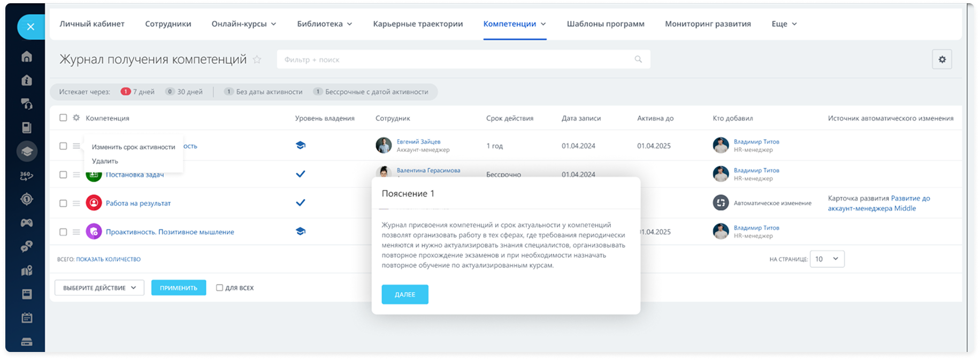980x360 pixels.
Task: Tick checkbox for Постановка задач row
Action: coord(63,174)
